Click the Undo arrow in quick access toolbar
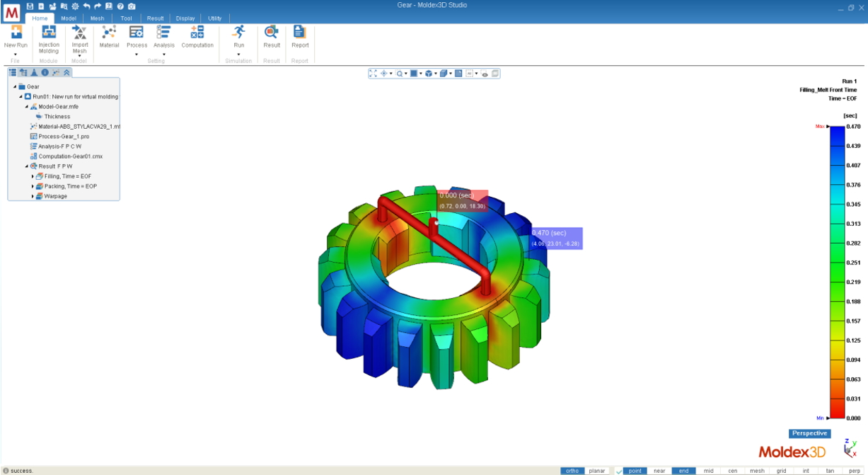 86,6
